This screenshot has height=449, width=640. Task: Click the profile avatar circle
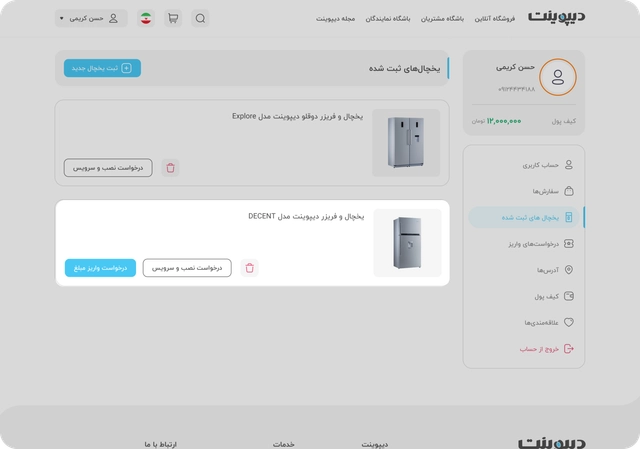pos(558,77)
